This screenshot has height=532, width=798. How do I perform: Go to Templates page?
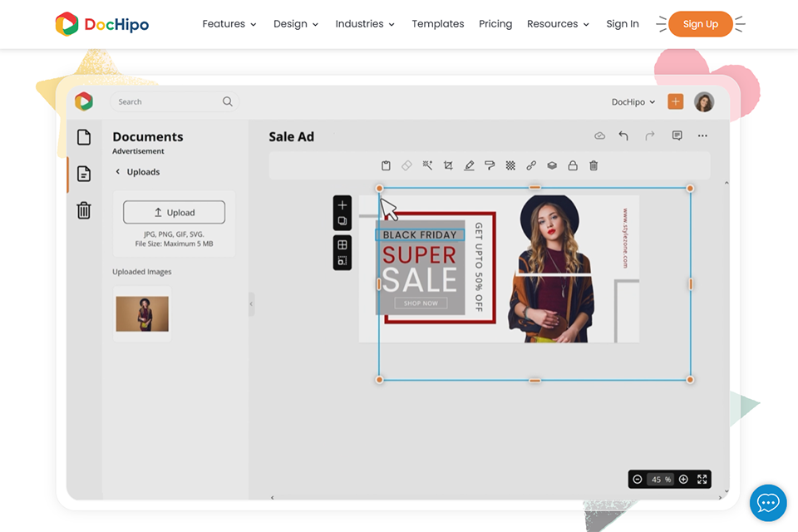pos(438,24)
